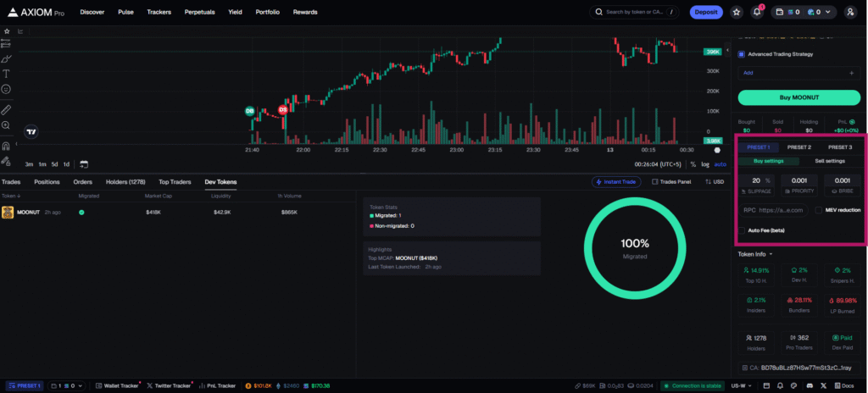The height and width of the screenshot is (393, 868).
Task: Click the TradingView logo on chart
Action: click(31, 132)
